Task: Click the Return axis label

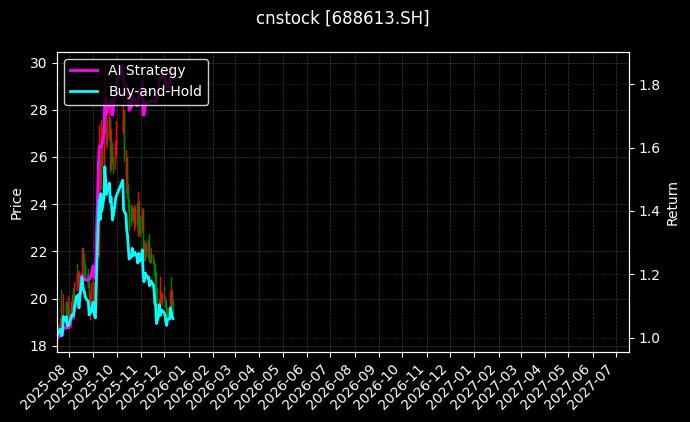Action: pyautogui.click(x=673, y=201)
